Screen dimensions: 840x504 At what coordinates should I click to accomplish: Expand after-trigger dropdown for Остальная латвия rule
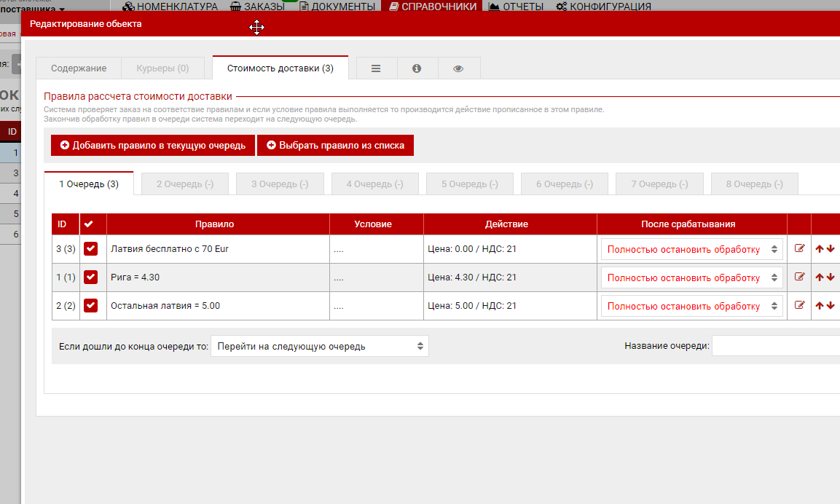pyautogui.click(x=691, y=306)
